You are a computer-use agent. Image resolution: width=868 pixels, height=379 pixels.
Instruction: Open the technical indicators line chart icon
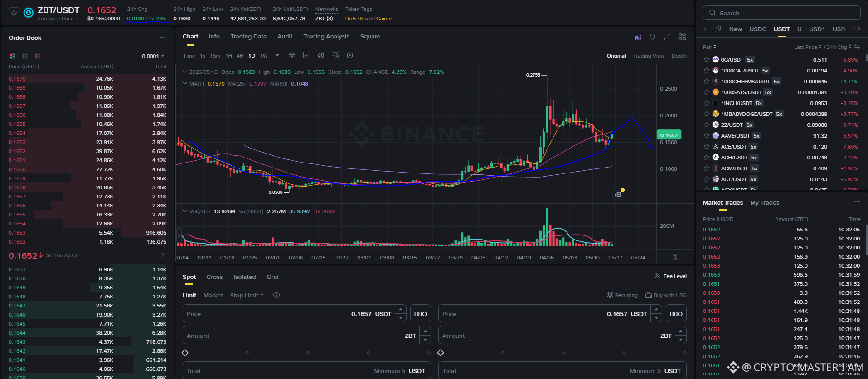click(x=306, y=55)
